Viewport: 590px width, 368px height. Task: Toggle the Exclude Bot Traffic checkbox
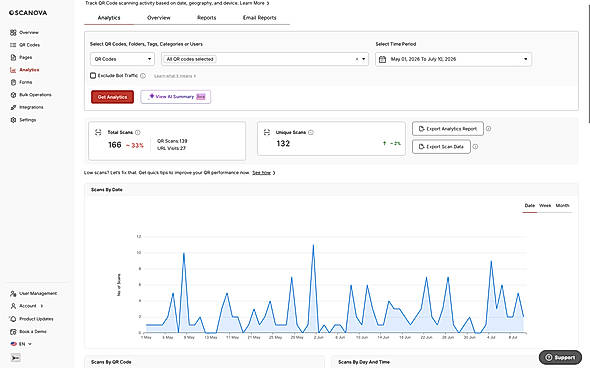coord(93,76)
